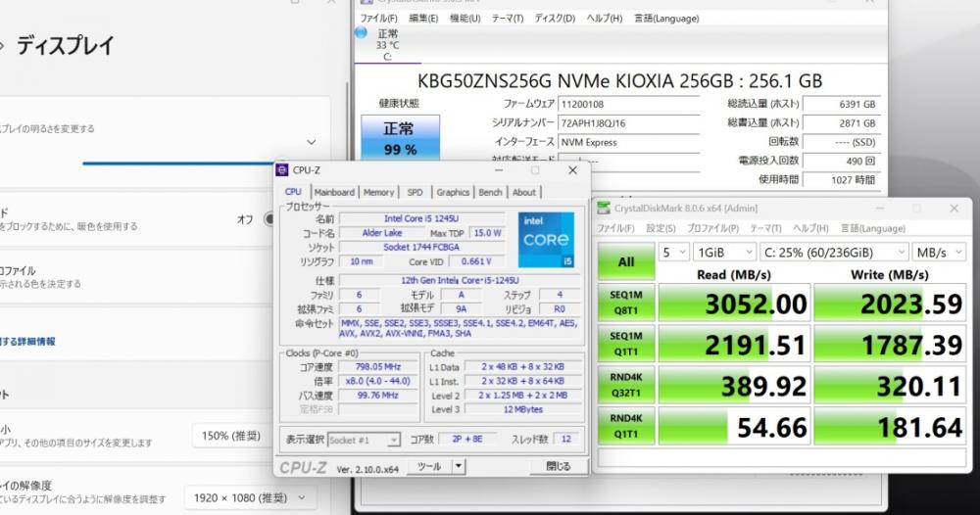Screen dimensions: 980x515
Task: Click the Intel Core i5 logo in CPU-Z
Action: click(x=546, y=240)
